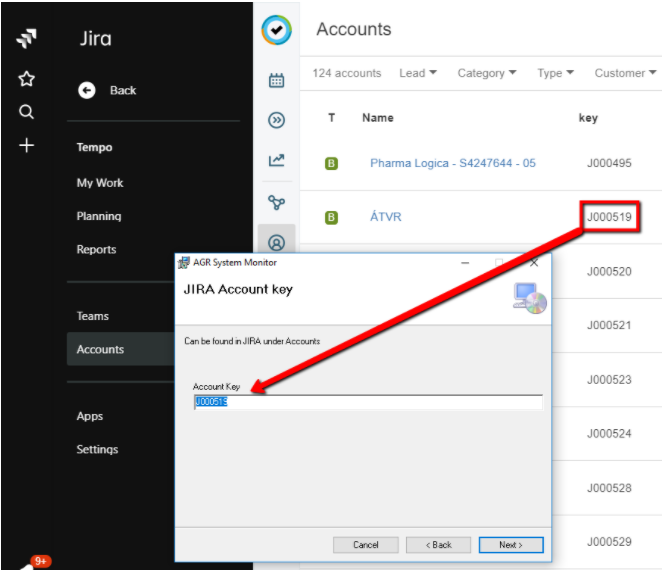Select Accounts in the sidebar
662x572 pixels.
[x=121, y=349]
